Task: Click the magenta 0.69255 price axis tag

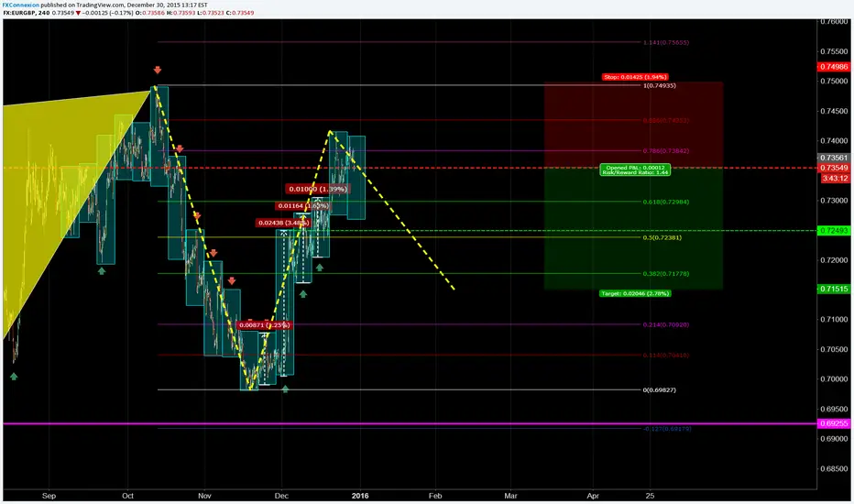Action: [835, 423]
